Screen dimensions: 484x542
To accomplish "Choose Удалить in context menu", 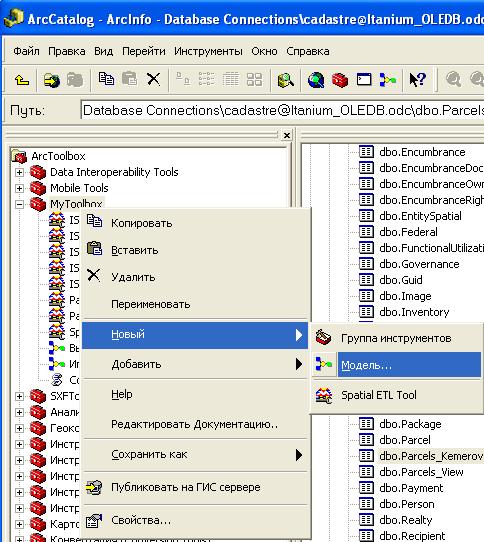I will [195, 277].
